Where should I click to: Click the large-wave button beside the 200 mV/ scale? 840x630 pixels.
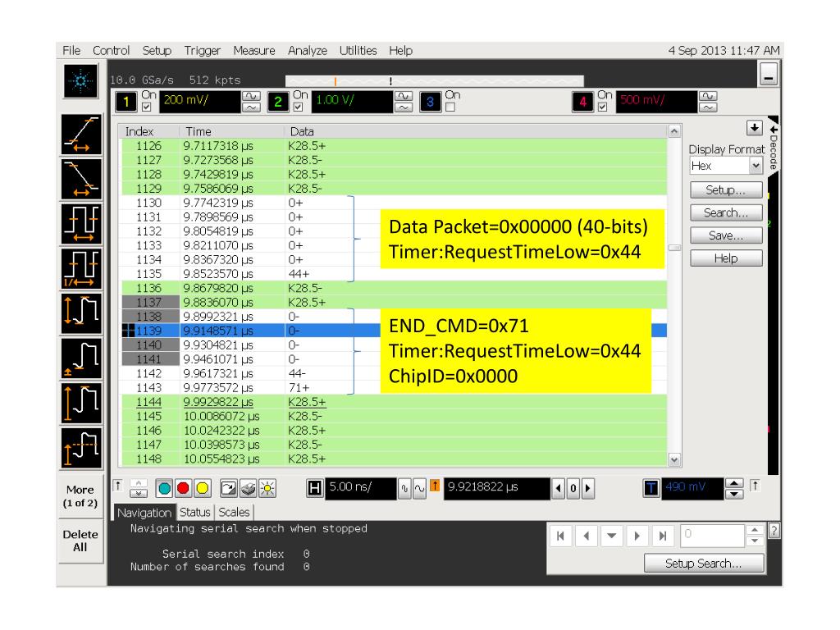click(251, 96)
